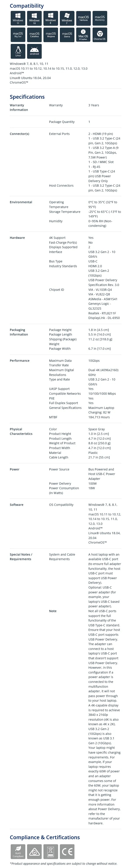Select the Mac OS El Capitan icon
The image size is (131, 868).
[x=83, y=35]
